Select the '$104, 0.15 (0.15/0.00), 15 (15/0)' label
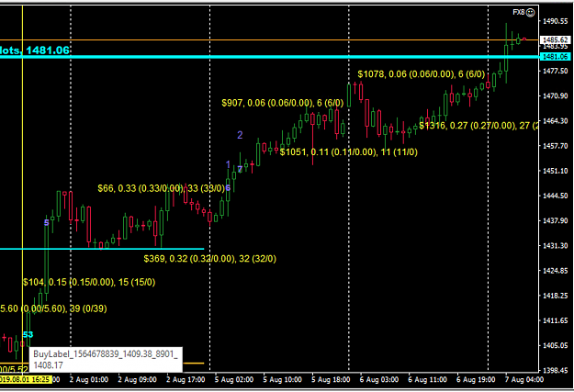 click(89, 282)
